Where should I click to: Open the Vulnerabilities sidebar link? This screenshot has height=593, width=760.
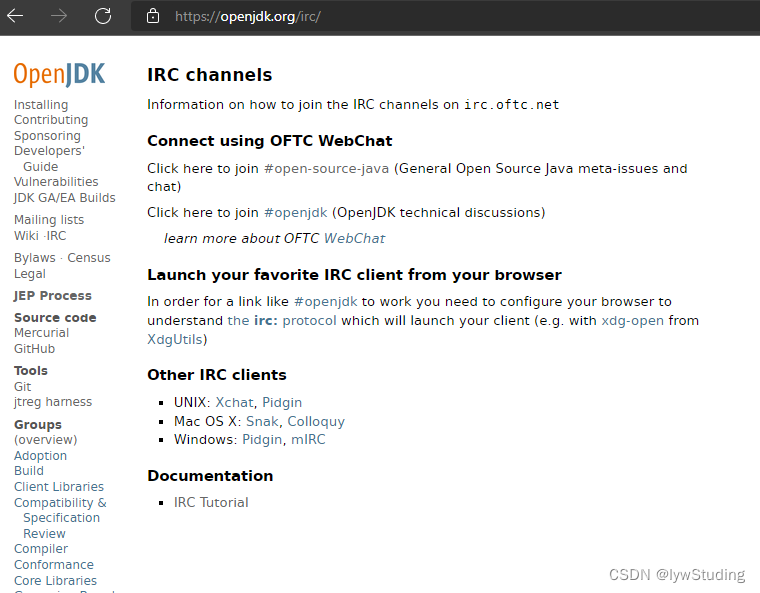pos(56,182)
